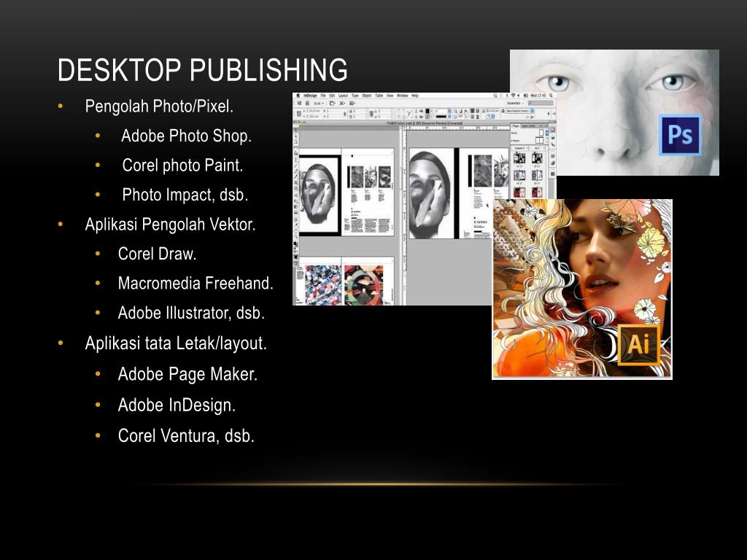Switch to the Pages panel tab
This screenshot has height=560, width=747.
coord(516,125)
